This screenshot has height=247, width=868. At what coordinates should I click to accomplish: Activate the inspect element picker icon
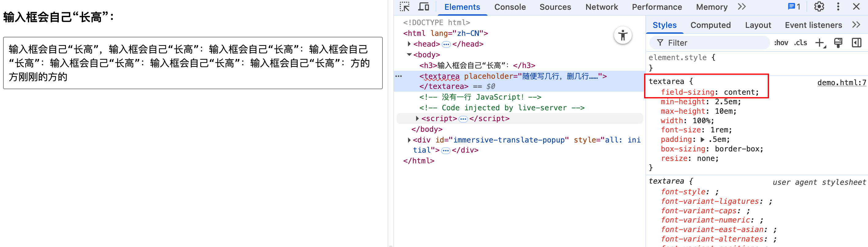click(x=405, y=7)
